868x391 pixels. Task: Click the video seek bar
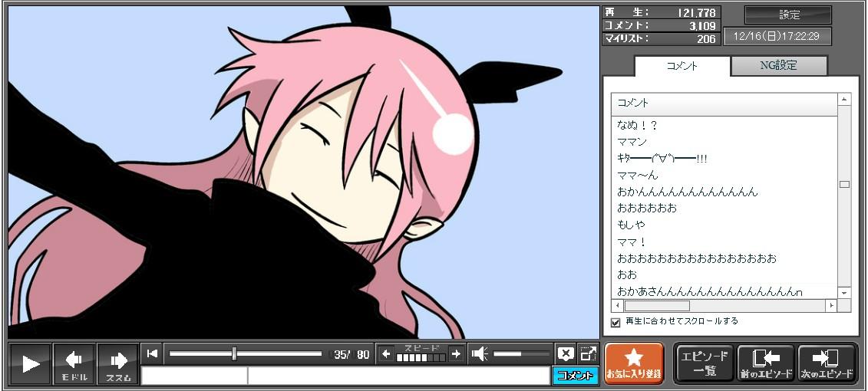[246, 353]
